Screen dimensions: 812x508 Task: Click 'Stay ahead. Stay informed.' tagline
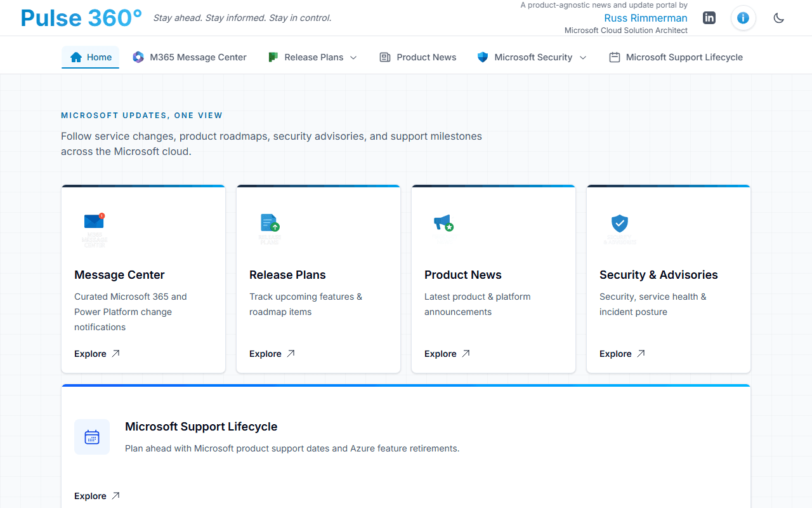(x=242, y=18)
